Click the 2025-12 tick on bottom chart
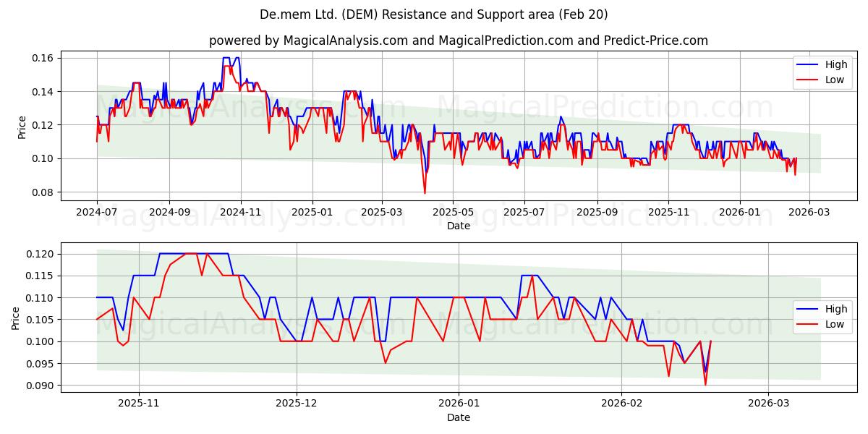 [297, 404]
